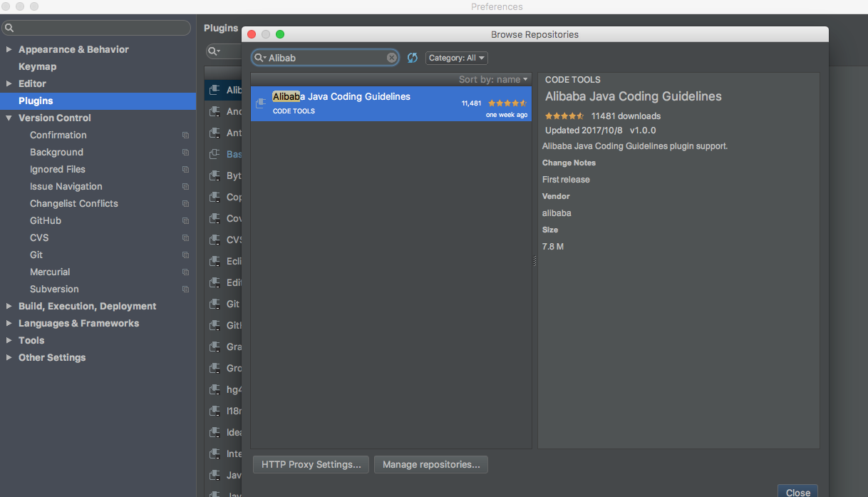Click the plugin icon of the 'Idea' row in Plugins list

[214, 432]
